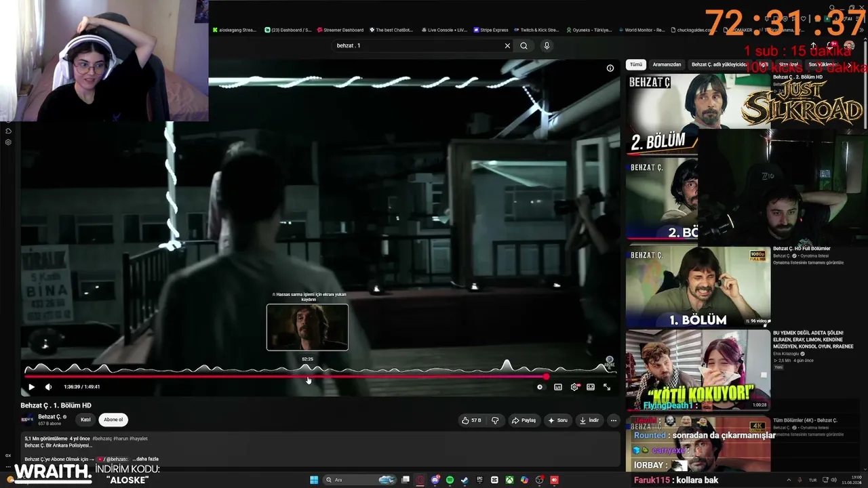This screenshot has height=488, width=868.
Task: Focus the YouTube search field
Action: (x=418, y=45)
